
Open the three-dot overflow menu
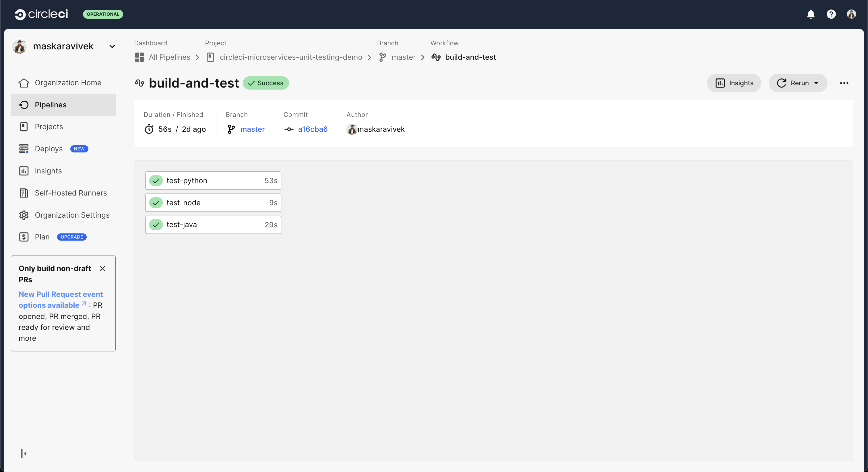click(844, 83)
